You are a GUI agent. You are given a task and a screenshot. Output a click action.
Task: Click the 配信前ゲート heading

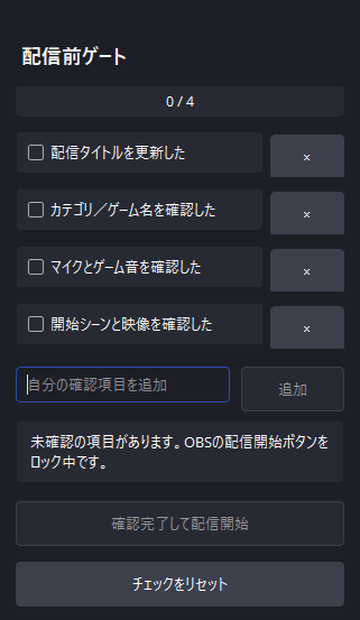pyautogui.click(x=74, y=56)
